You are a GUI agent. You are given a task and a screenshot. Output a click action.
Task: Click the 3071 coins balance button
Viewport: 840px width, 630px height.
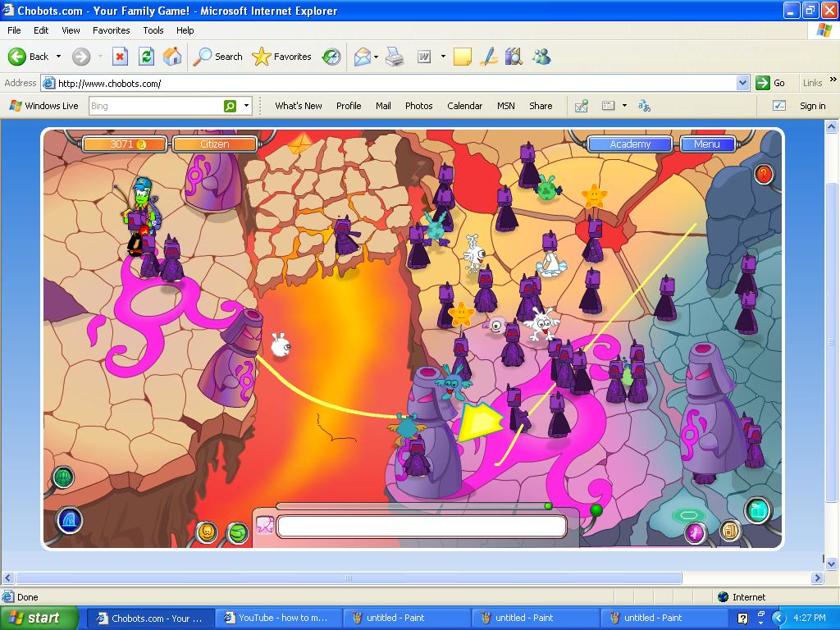[125, 144]
